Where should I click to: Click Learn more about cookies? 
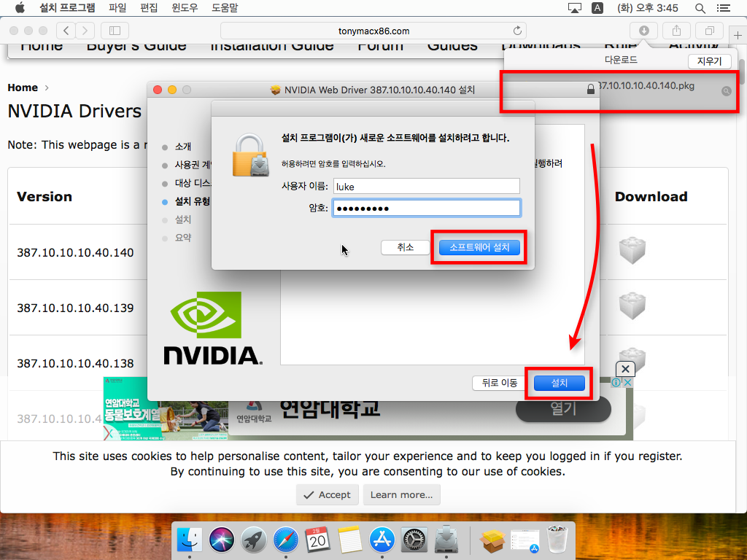coord(402,495)
